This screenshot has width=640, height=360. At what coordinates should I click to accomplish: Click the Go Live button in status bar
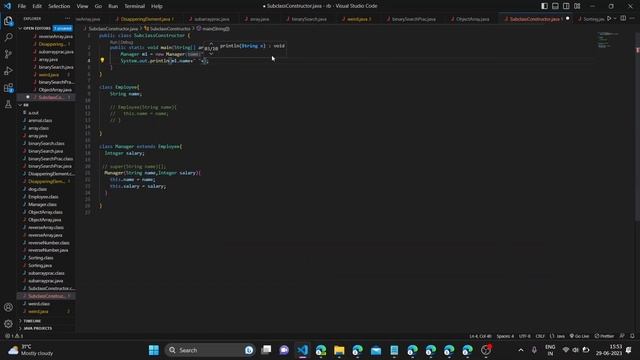[580, 336]
